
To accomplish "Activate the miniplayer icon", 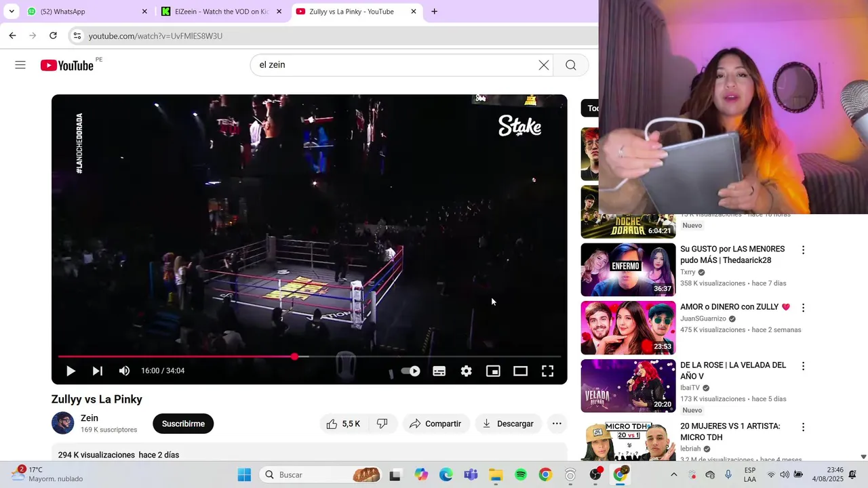I will (x=493, y=371).
